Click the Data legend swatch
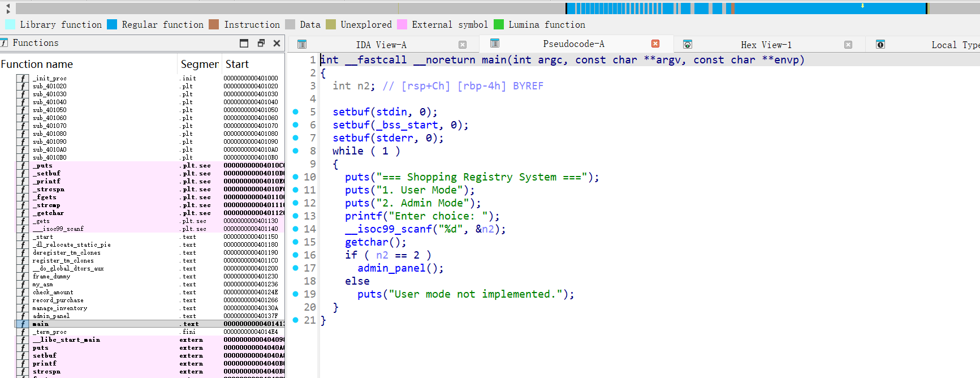The height and width of the screenshot is (378, 980). tap(290, 24)
